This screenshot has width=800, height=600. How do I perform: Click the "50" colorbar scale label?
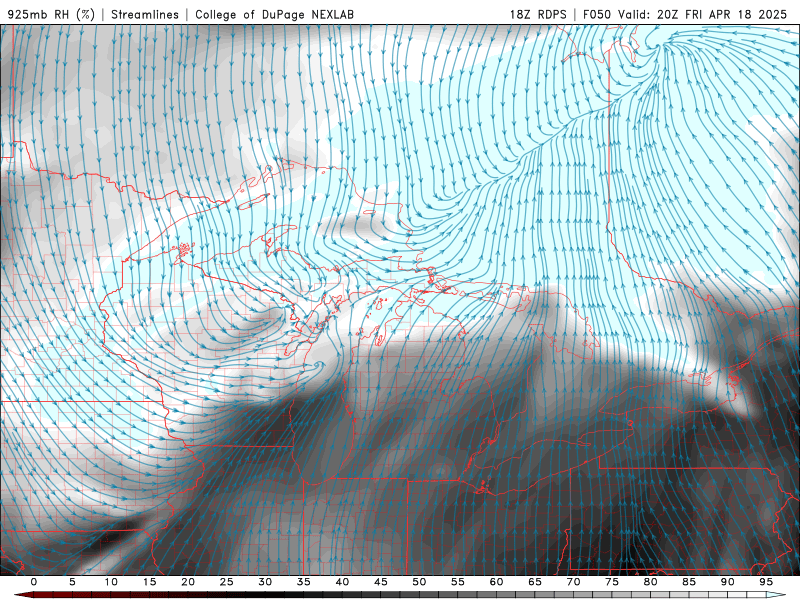[x=419, y=582]
